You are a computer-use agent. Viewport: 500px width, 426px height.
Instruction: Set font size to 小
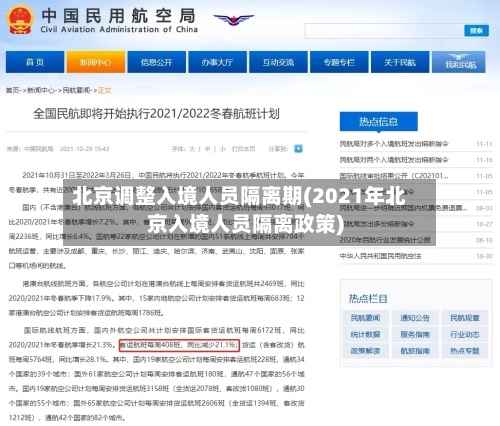222,149
